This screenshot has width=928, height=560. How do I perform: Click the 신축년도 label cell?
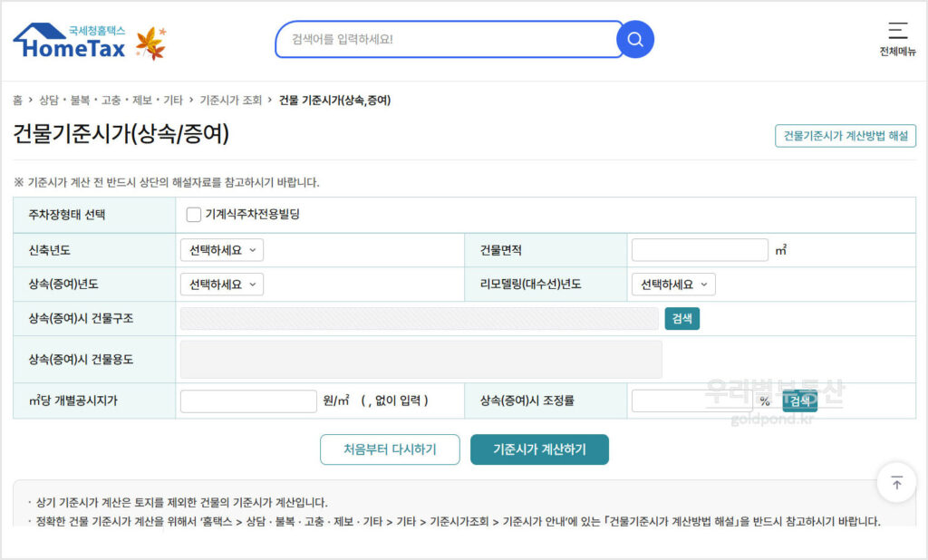(x=94, y=250)
